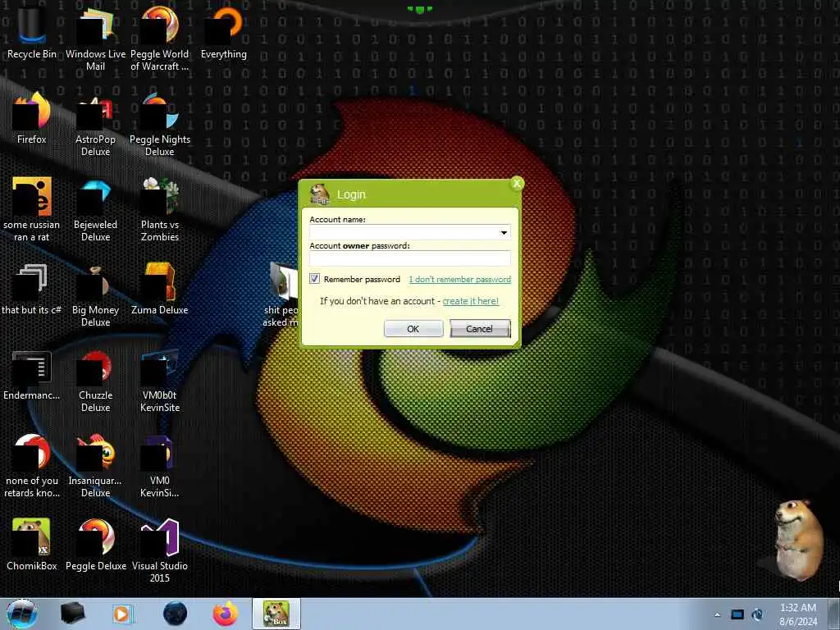840x630 pixels.
Task: Open the Recycle Bin desktop icon
Action: click(32, 32)
